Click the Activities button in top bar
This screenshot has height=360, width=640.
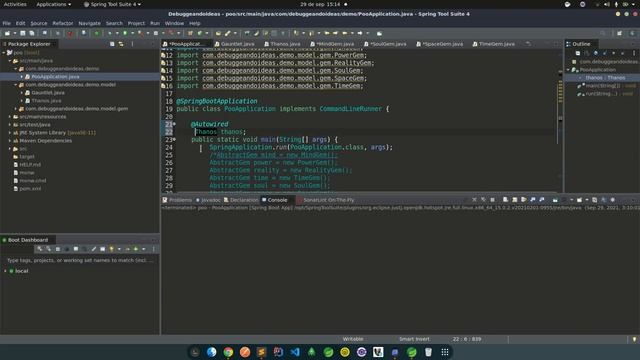(15, 4)
